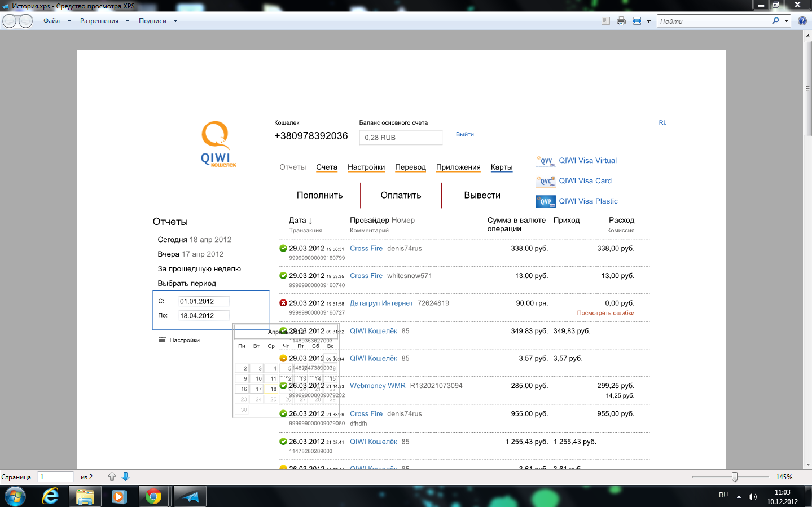Click the RU language indicator
Viewport: 812px width, 507px height.
pyautogui.click(x=723, y=495)
